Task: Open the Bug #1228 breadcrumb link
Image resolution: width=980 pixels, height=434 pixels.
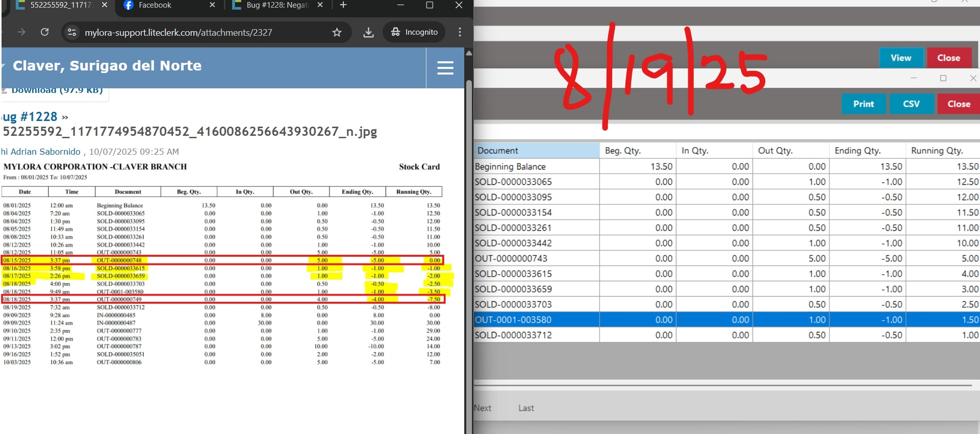Action: tap(30, 117)
